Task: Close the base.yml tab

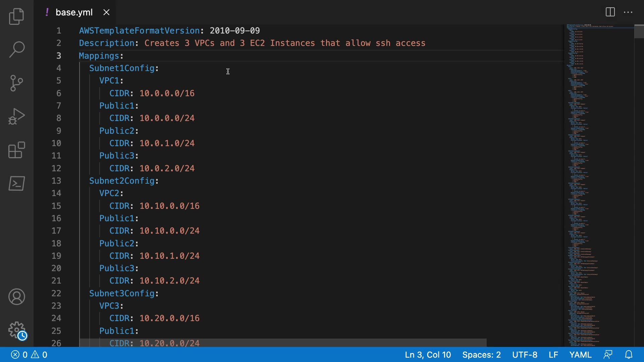Action: click(106, 12)
